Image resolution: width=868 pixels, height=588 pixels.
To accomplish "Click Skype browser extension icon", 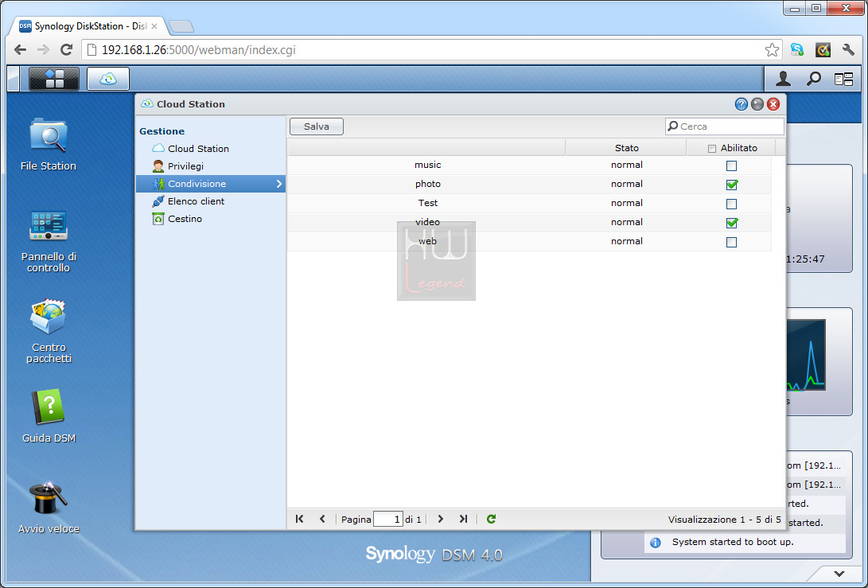I will pyautogui.click(x=797, y=50).
